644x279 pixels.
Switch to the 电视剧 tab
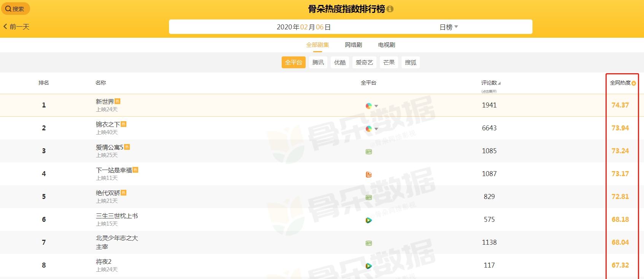(x=386, y=45)
